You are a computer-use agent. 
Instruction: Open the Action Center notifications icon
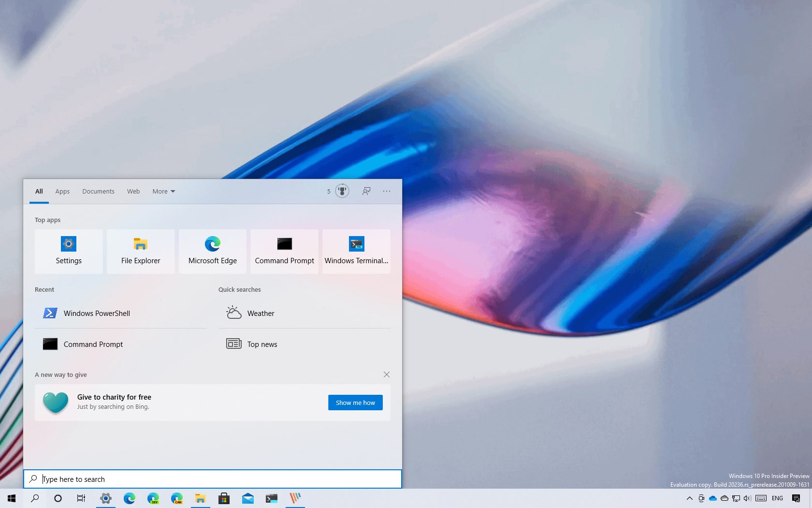tap(796, 498)
